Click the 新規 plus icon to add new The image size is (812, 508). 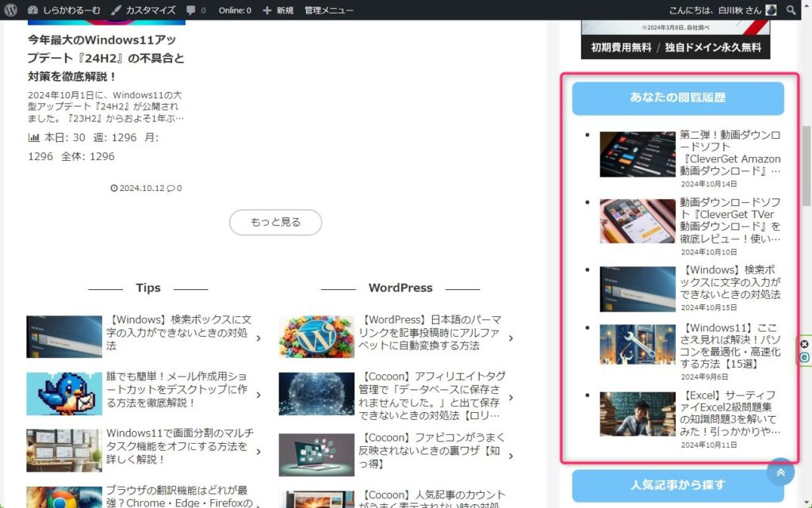click(267, 10)
